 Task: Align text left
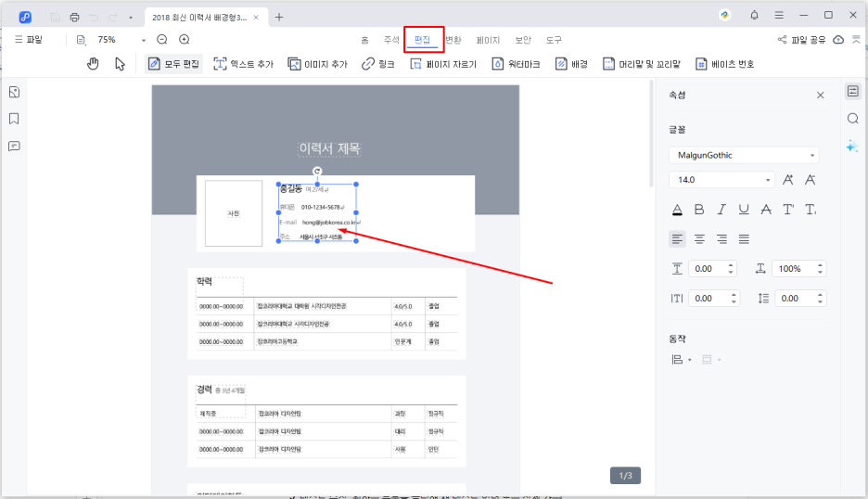(677, 238)
